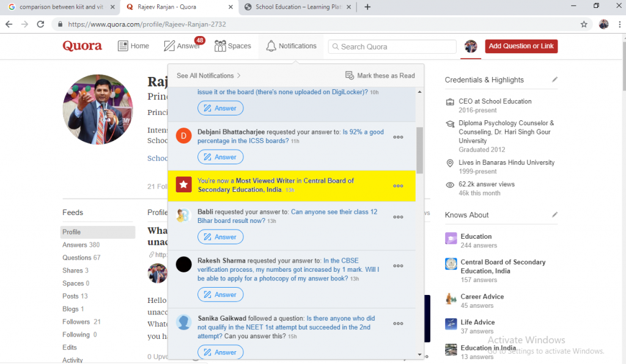Open the Home feed icon
The height and width of the screenshot is (364, 626).
pos(122,46)
